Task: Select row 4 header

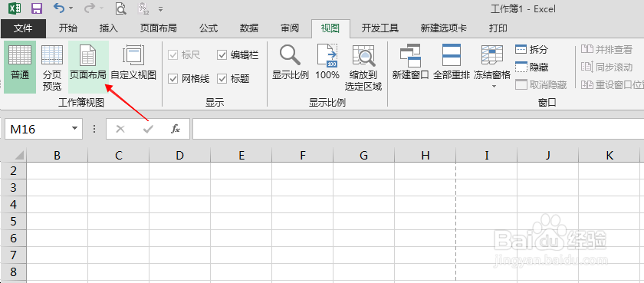Action: pos(13,204)
